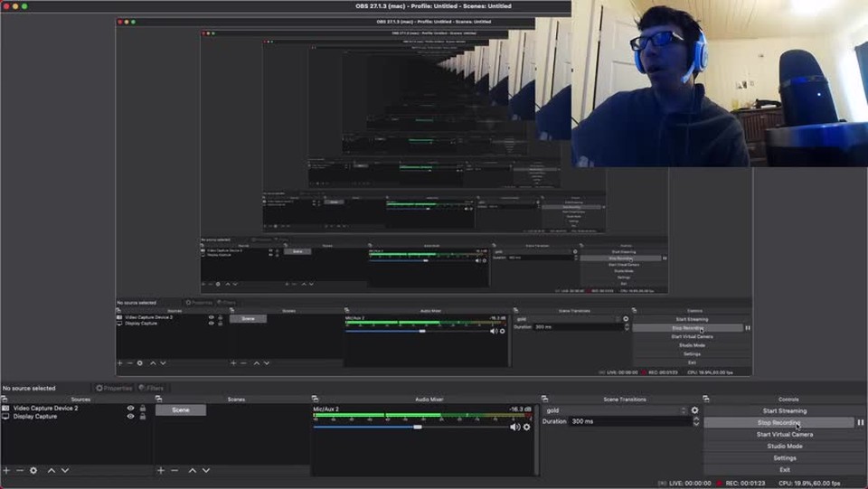Pause recording with the pause icon
The height and width of the screenshot is (489, 868).
click(860, 422)
